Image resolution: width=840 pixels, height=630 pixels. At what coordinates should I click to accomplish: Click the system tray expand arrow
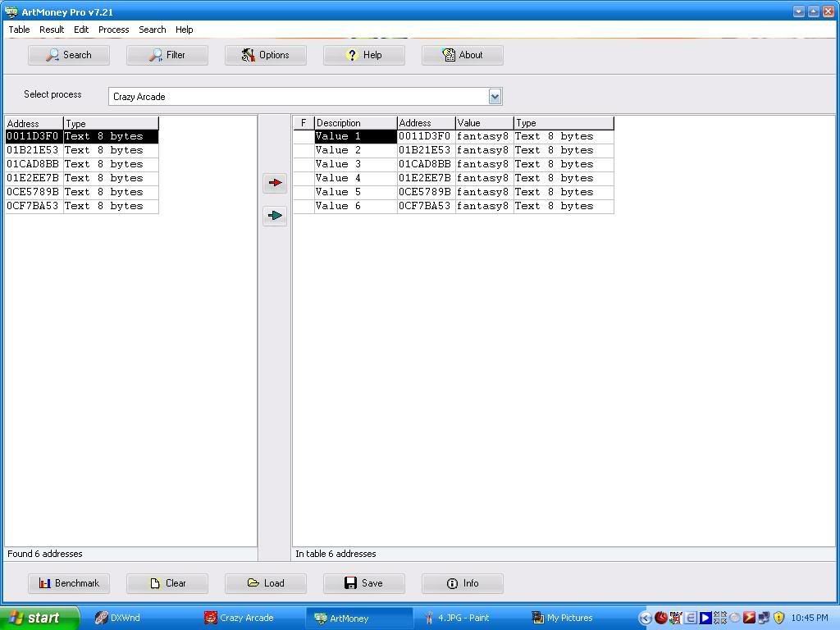[x=646, y=619]
